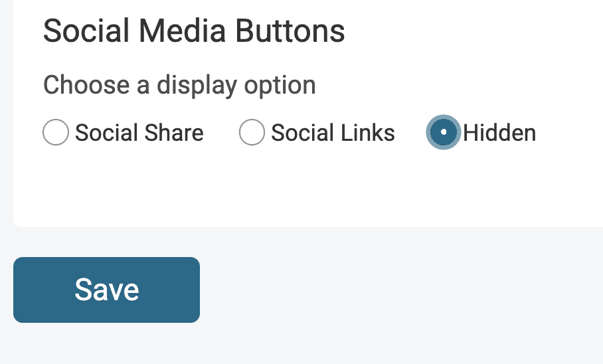Click gray page background right of Save
Viewport: 603px width, 364px height.
pos(400,290)
